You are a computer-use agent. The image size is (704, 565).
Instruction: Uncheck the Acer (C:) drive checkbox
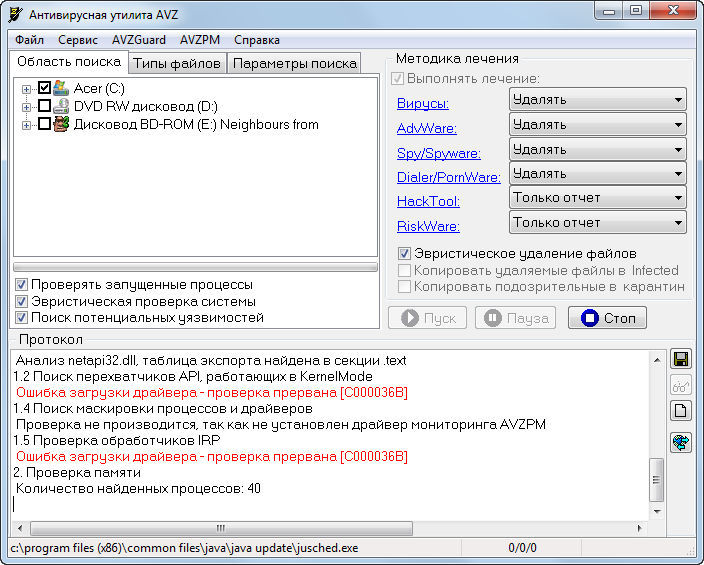coord(44,88)
